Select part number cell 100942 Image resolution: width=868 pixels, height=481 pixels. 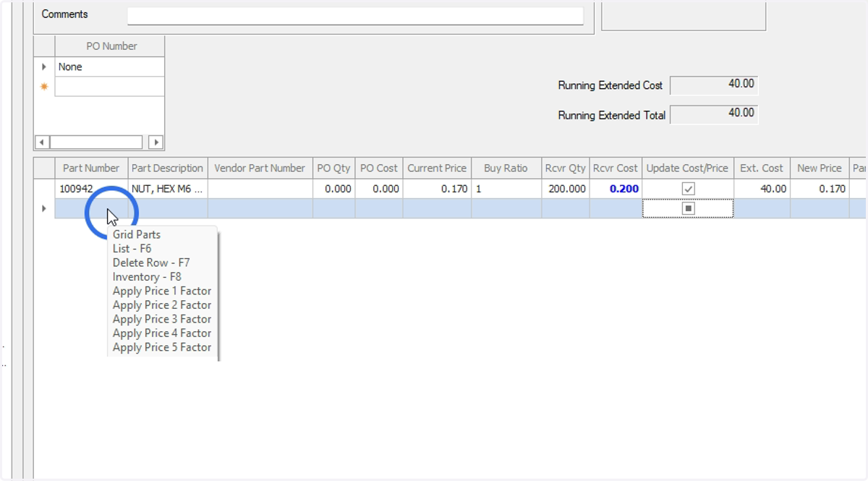(91, 189)
